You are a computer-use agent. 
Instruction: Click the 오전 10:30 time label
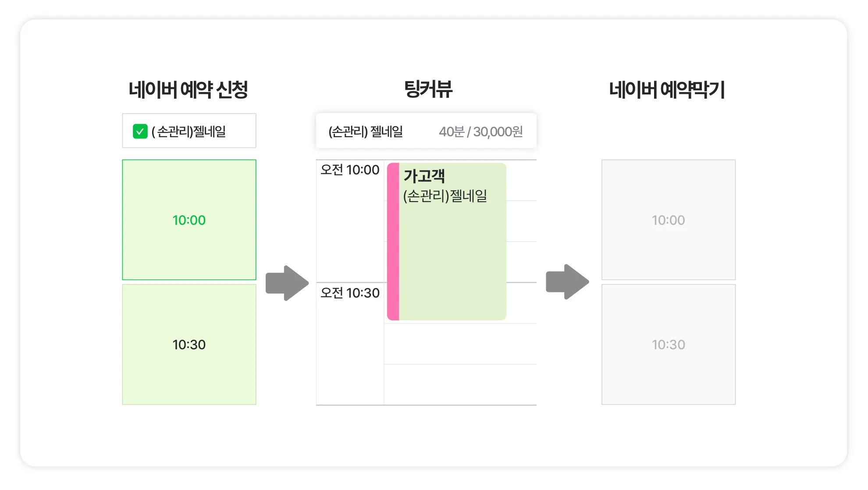tap(349, 293)
